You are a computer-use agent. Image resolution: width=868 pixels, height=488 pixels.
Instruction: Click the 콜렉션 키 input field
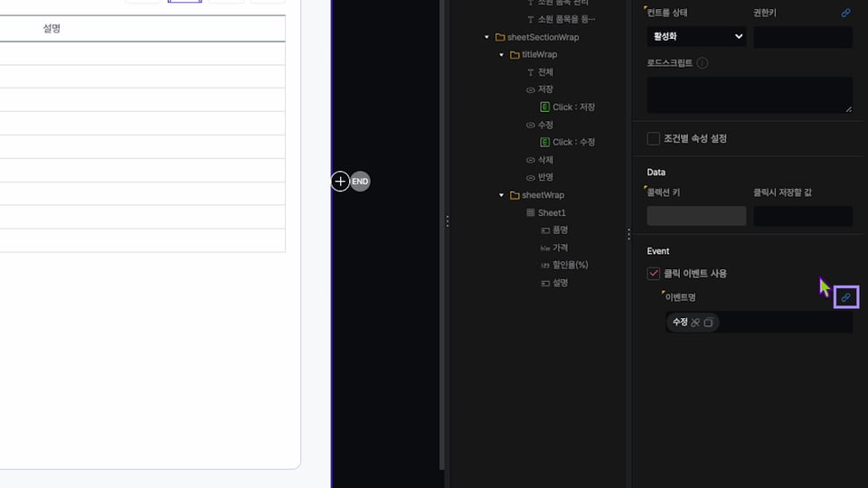click(x=696, y=216)
